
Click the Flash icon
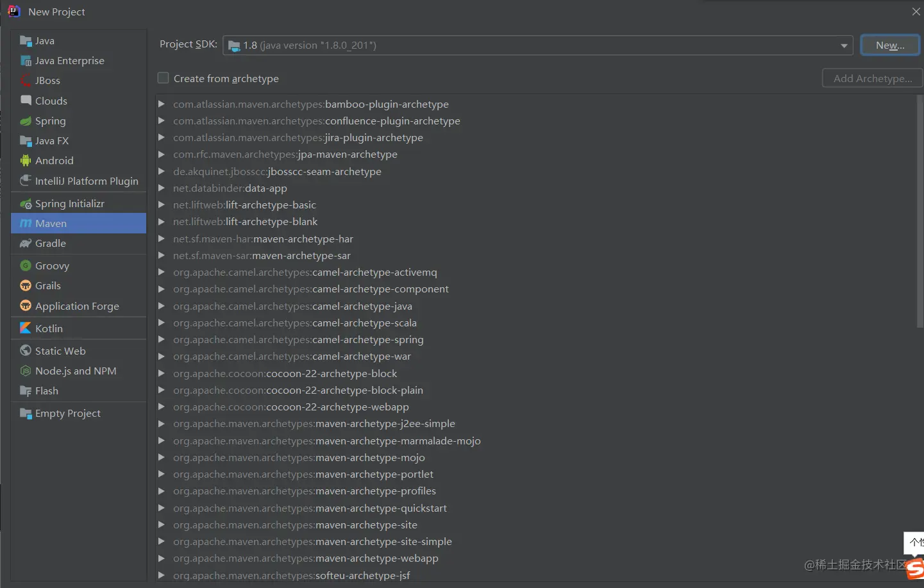(x=26, y=391)
